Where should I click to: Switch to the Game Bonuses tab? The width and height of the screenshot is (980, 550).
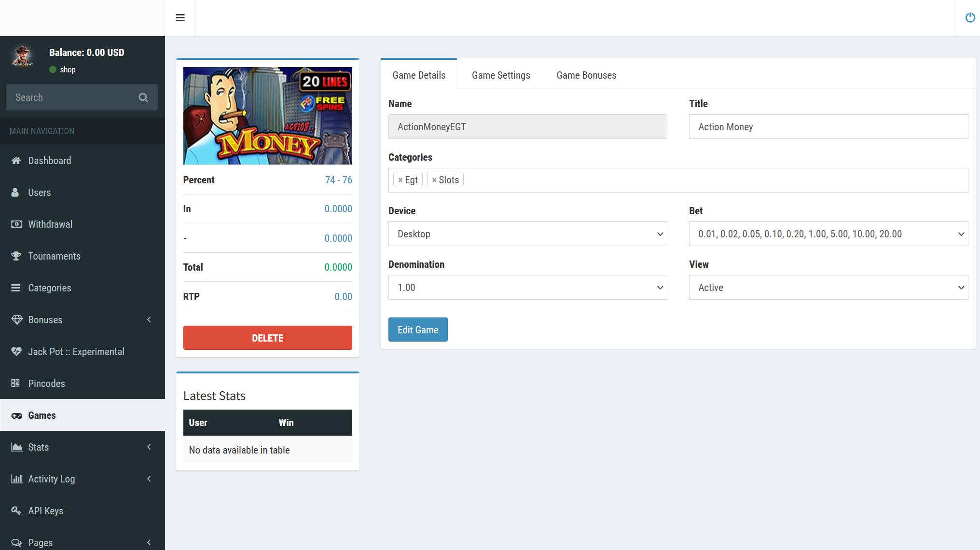(x=586, y=75)
